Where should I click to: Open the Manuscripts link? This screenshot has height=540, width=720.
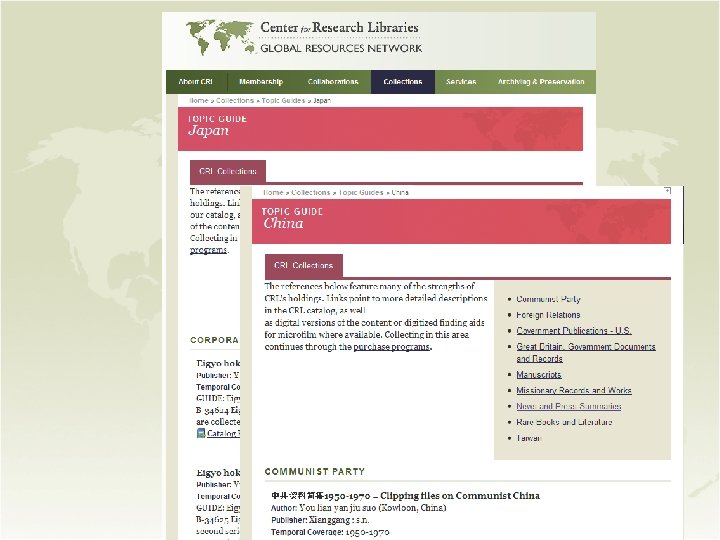[x=539, y=375]
